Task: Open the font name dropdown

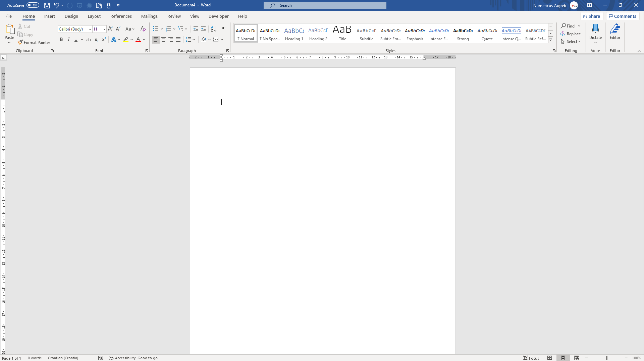Action: (x=90, y=29)
